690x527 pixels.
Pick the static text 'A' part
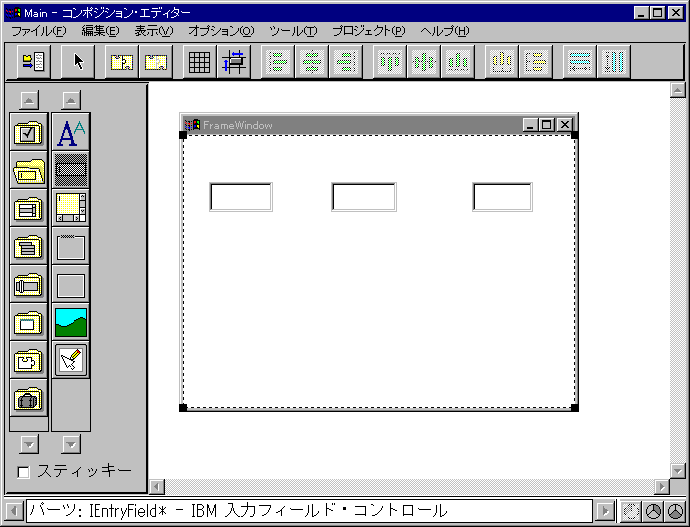click(71, 132)
